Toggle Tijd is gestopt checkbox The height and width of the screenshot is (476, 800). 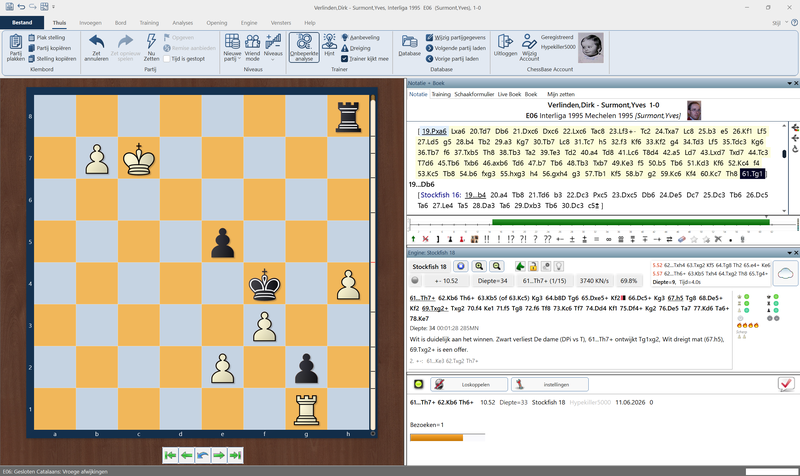[x=167, y=59]
